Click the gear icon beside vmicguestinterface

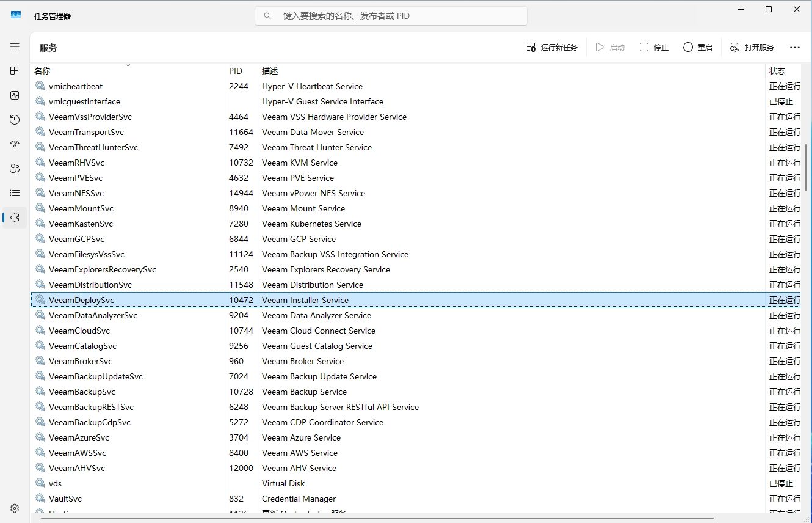[x=40, y=101]
